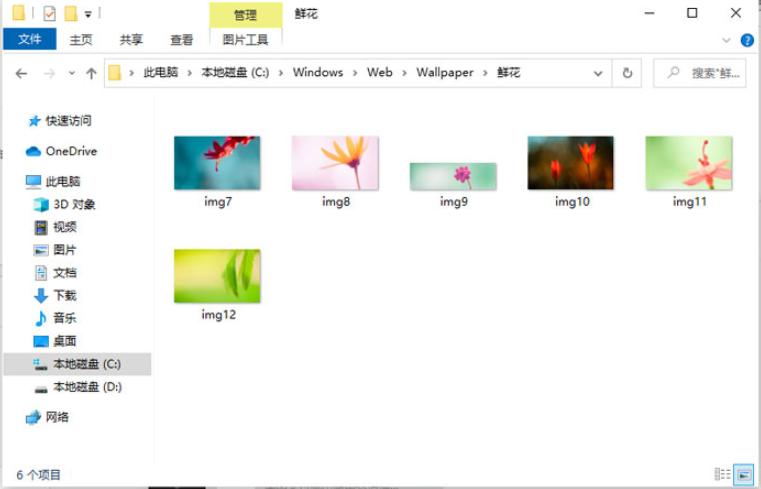761x489 pixels.
Task: Select the img11 pink blossom thumbnail
Action: 689,163
